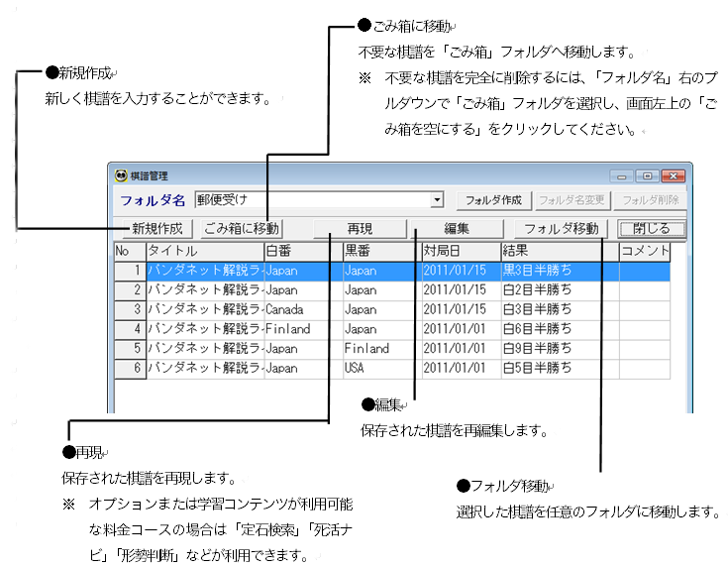Screen dimensions: 728x567
Task: Sort by 白番 column header
Action: point(301,251)
